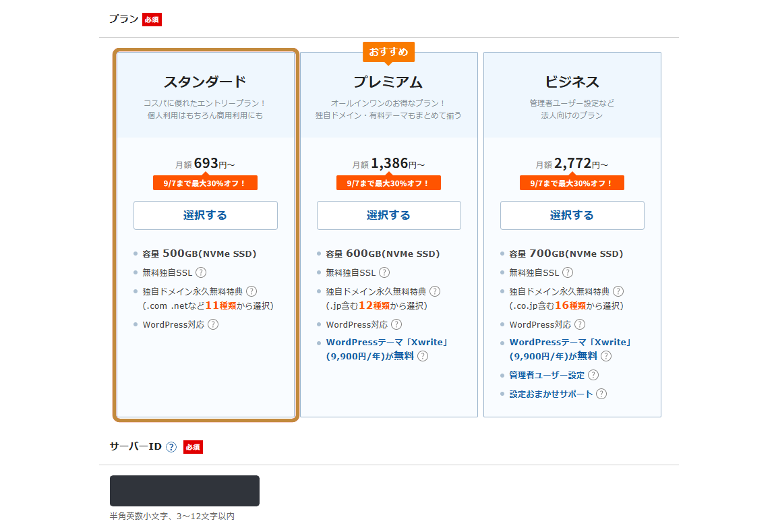Screen dimensions: 774x532
Task: Pick the ビジネス plan 選択する button
Action: 572,215
